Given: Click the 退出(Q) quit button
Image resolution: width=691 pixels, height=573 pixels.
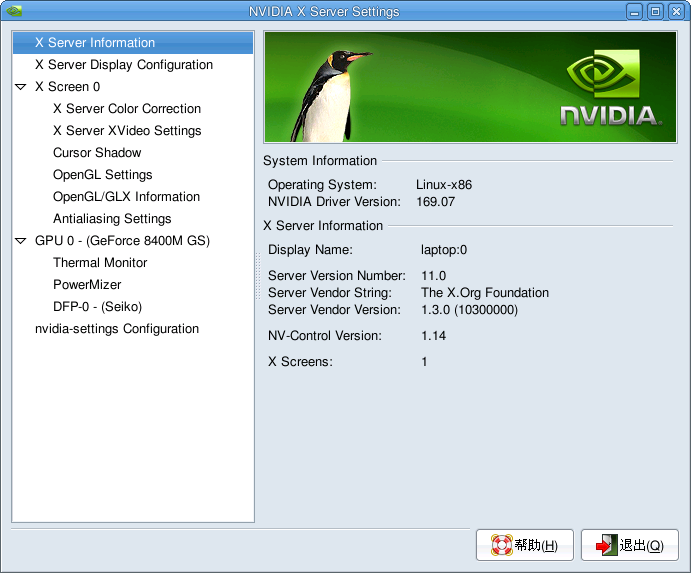Looking at the screenshot, I should click(629, 545).
